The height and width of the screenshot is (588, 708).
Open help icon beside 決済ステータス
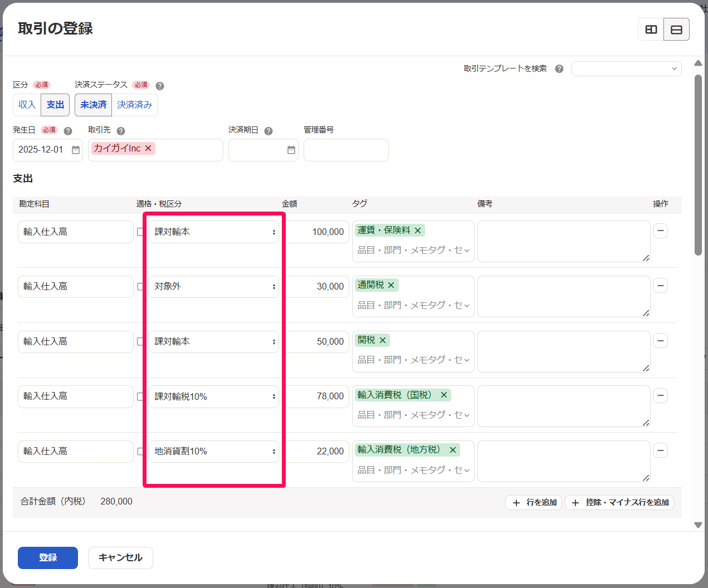coord(160,86)
